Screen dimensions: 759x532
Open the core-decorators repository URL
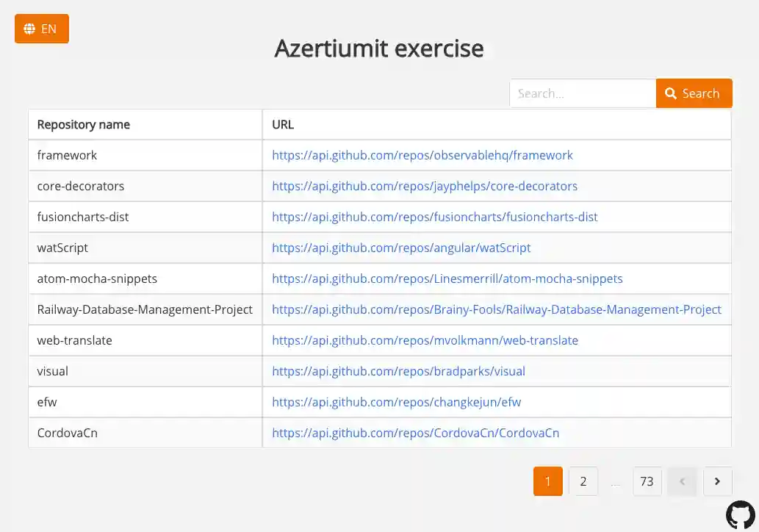tap(424, 186)
